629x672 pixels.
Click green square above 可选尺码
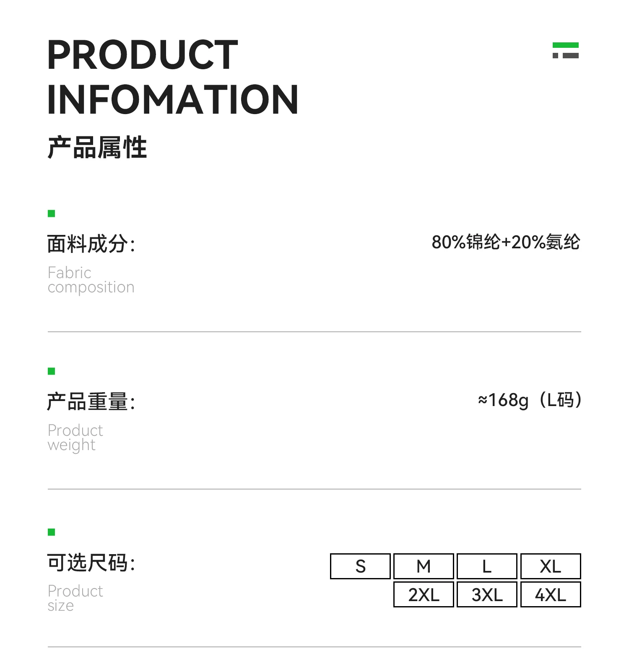coord(52,532)
